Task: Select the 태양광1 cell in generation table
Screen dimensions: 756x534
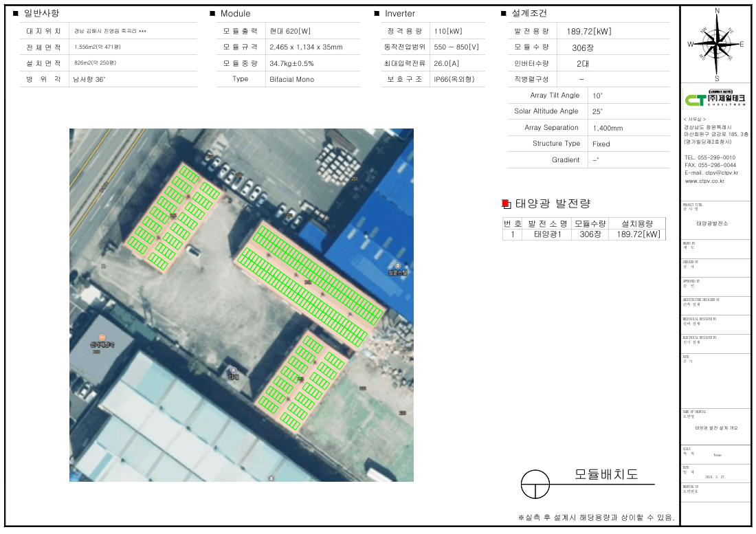Action: pos(548,234)
